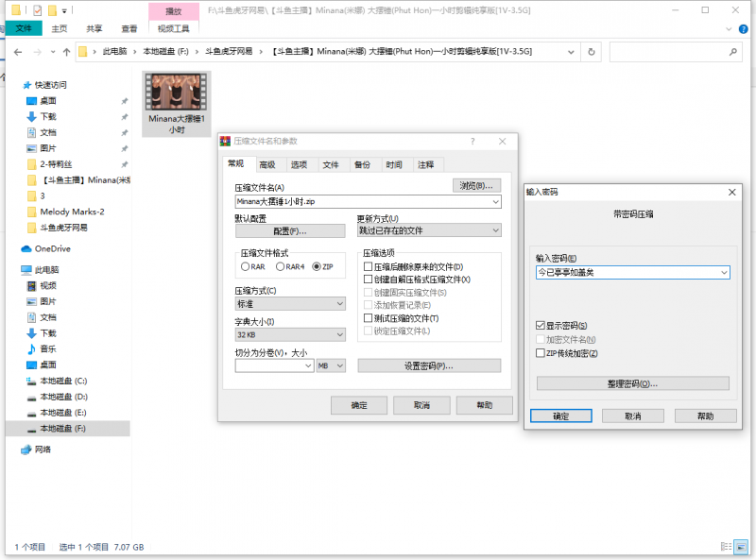This screenshot has width=756, height=560.
Task: Select the RAR archive format radio button
Action: (246, 267)
